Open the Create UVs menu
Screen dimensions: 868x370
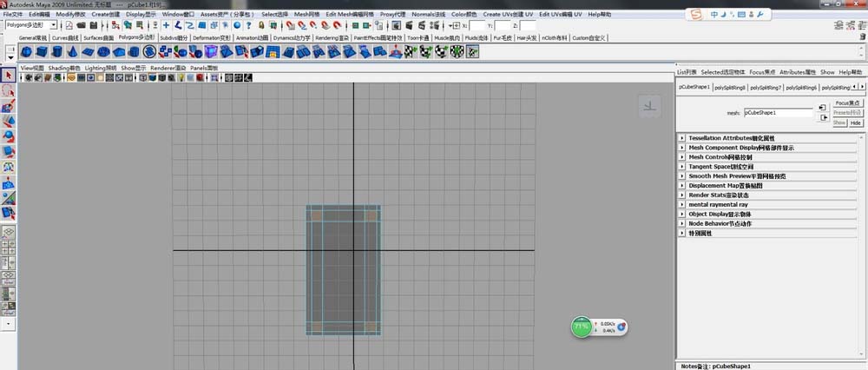(508, 14)
